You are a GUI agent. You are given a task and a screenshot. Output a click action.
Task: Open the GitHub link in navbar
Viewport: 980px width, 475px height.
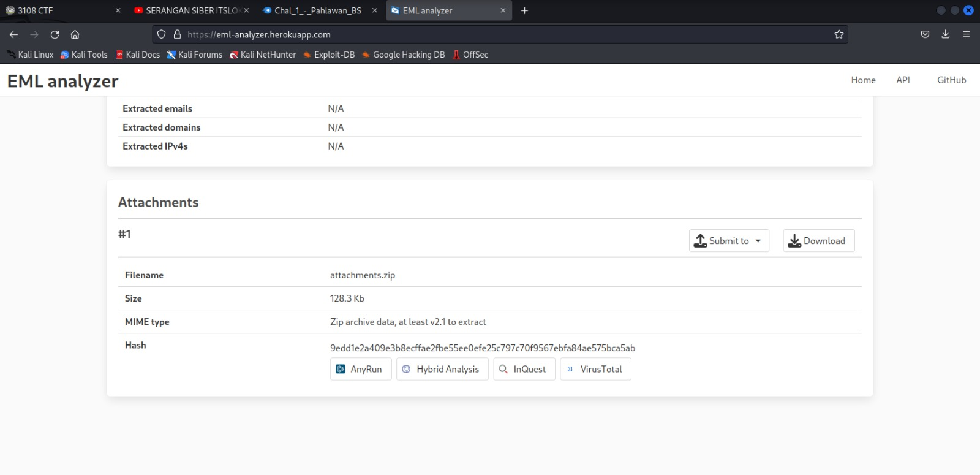point(951,80)
